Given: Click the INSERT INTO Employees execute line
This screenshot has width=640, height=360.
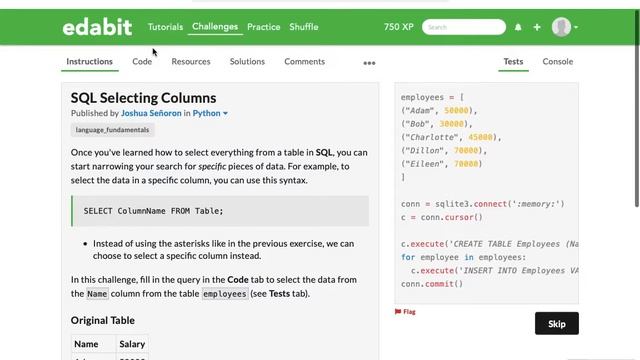Looking at the screenshot, I should (495, 271).
